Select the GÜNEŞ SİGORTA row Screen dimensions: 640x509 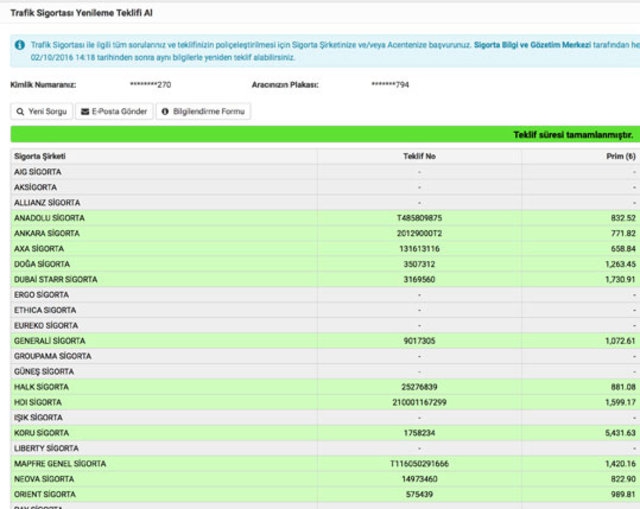325,371
